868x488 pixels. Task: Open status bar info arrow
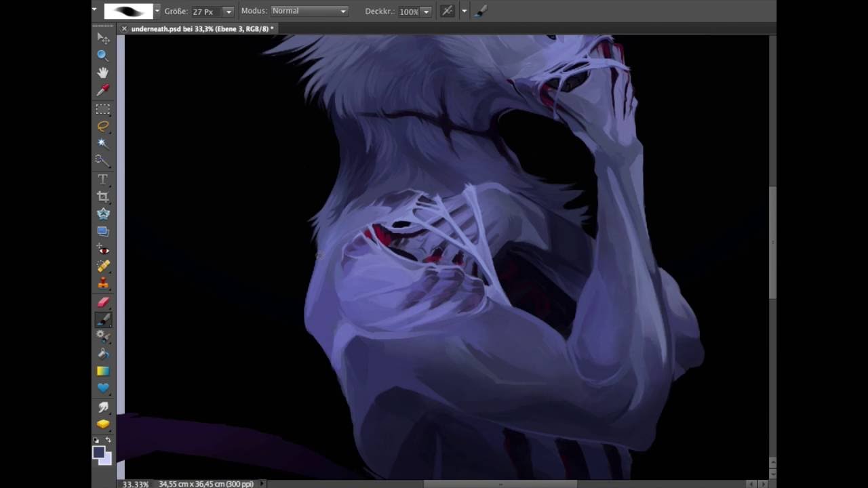pyautogui.click(x=263, y=484)
